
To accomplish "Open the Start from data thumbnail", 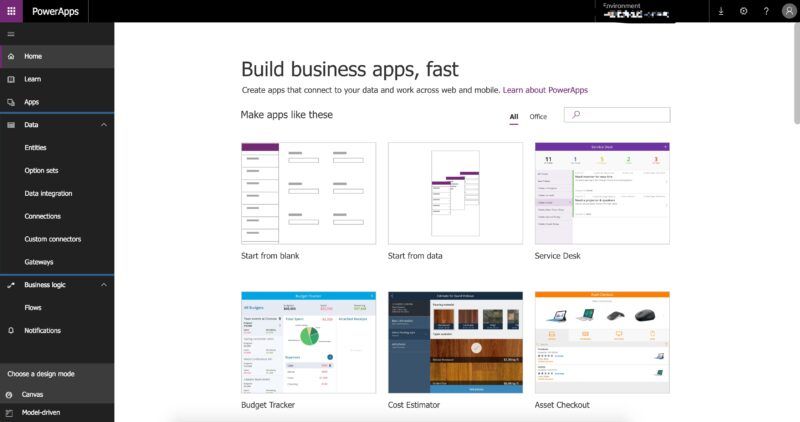I will pos(455,193).
